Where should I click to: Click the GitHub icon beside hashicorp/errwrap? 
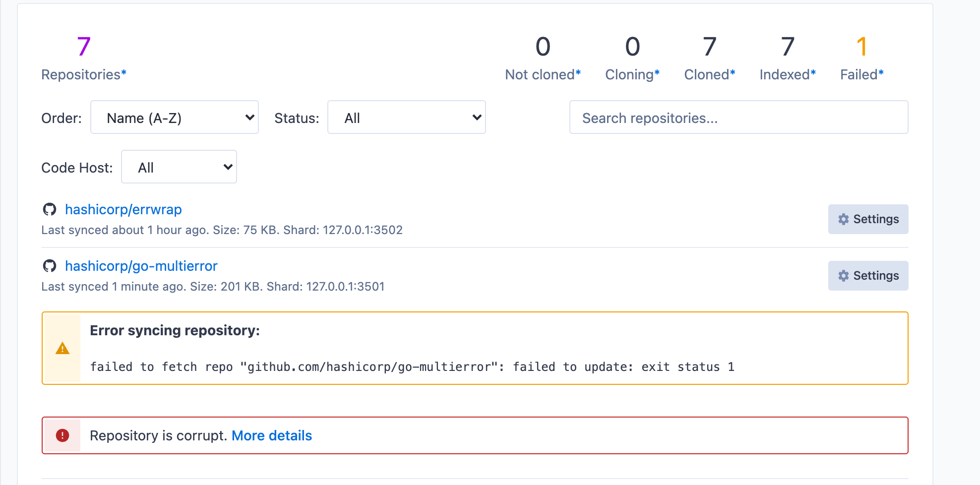(50, 209)
